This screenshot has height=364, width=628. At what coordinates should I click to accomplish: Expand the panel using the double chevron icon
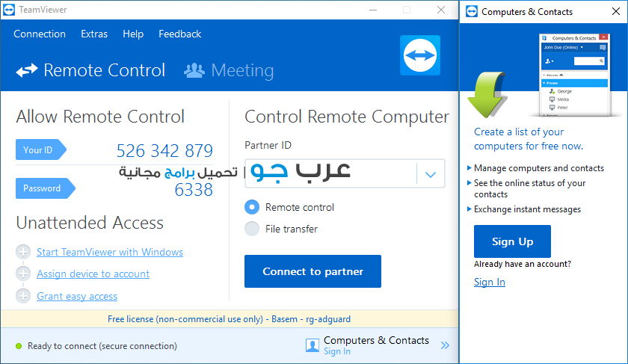[x=445, y=345]
